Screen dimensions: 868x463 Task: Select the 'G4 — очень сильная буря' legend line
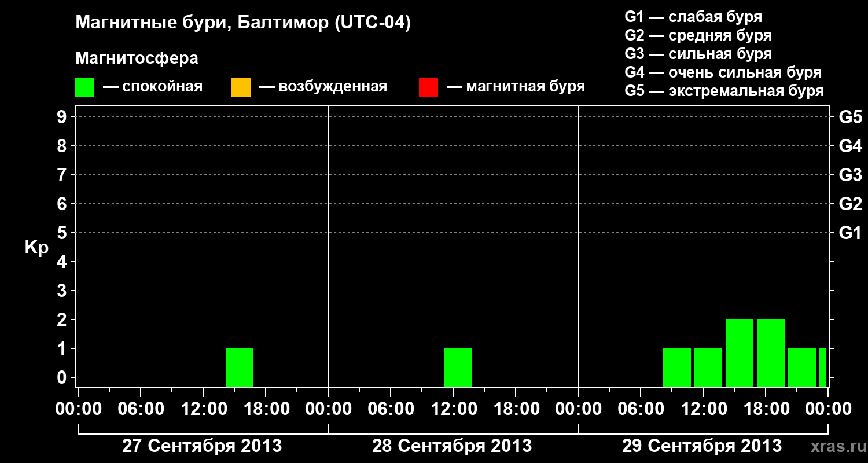pyautogui.click(x=723, y=72)
